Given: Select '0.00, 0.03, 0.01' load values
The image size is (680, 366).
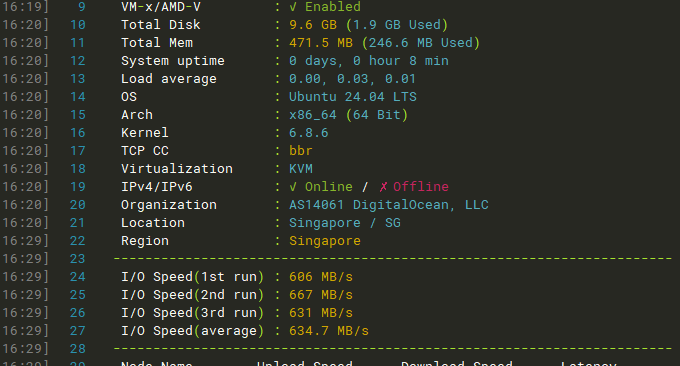Looking at the screenshot, I should click(x=352, y=78).
